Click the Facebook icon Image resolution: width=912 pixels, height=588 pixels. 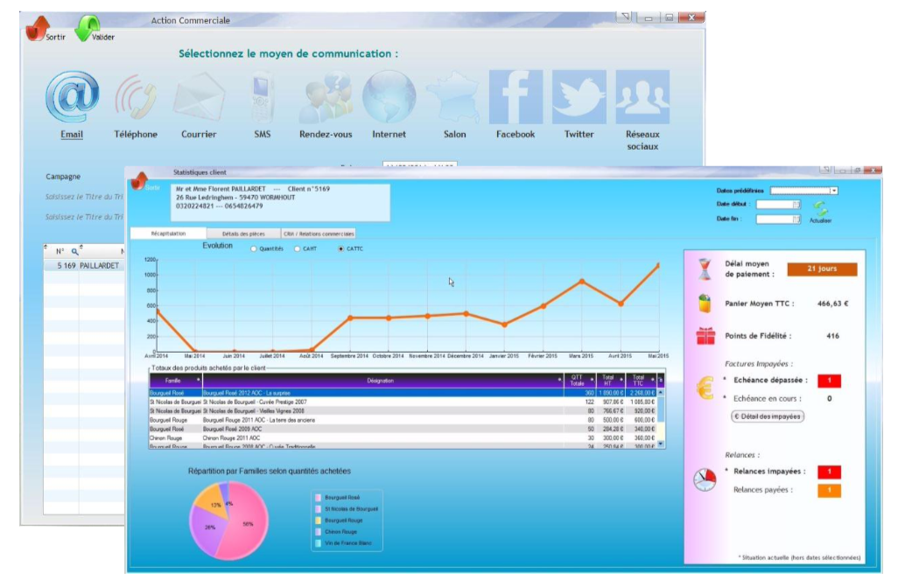tap(516, 97)
